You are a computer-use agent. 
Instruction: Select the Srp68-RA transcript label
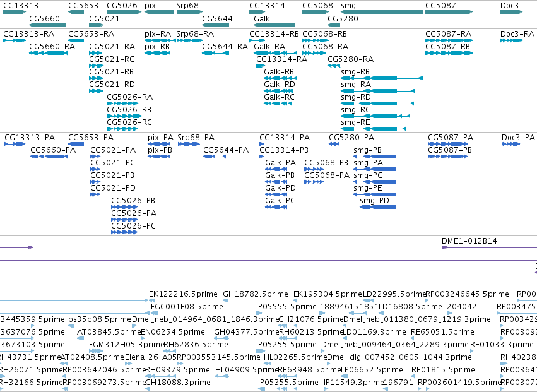point(195,34)
